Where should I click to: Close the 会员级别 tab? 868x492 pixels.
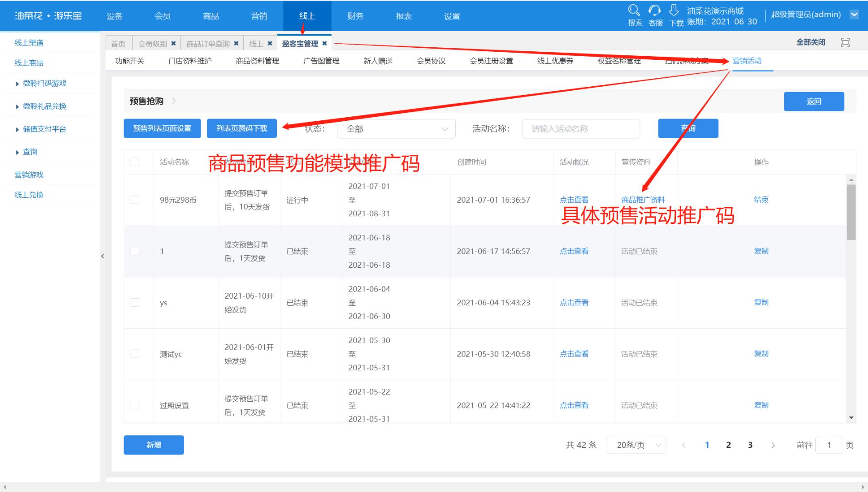174,43
